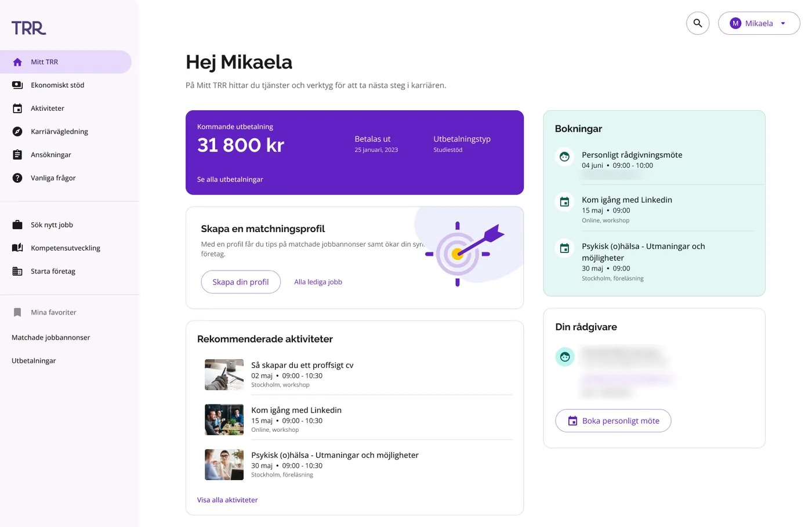Go to Karriärvägledning in the sidebar
812x527 pixels.
point(66,132)
